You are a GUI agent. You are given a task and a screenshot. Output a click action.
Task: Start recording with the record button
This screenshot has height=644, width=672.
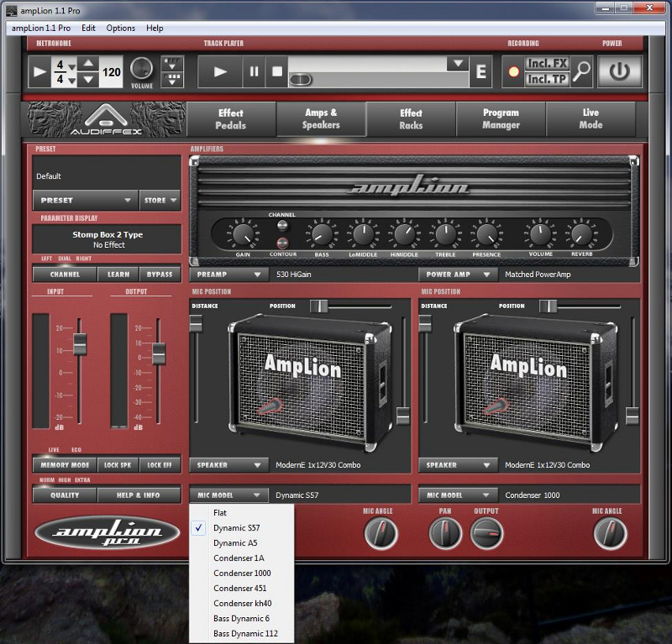tap(513, 71)
